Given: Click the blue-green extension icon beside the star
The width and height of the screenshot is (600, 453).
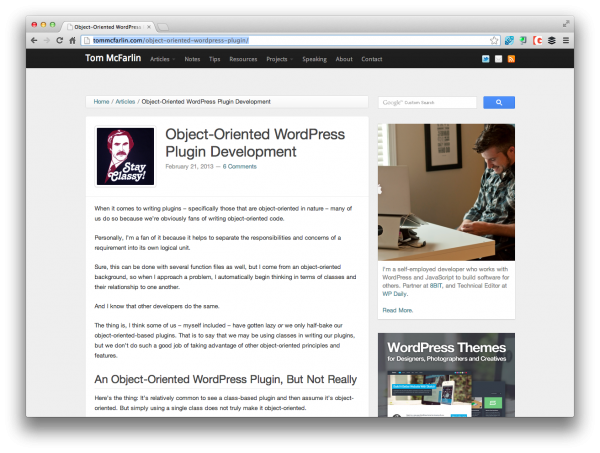Looking at the screenshot, I should (509, 40).
